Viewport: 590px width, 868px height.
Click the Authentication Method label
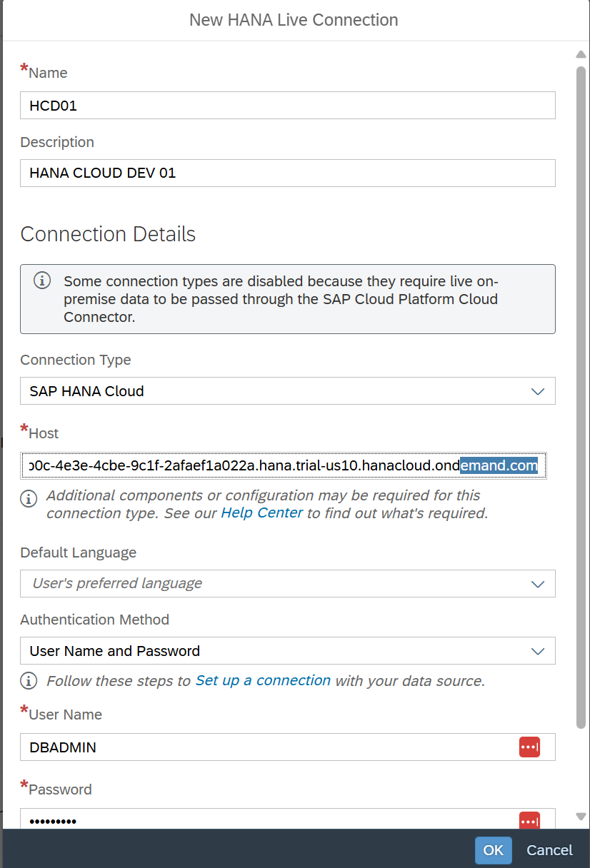pos(95,620)
